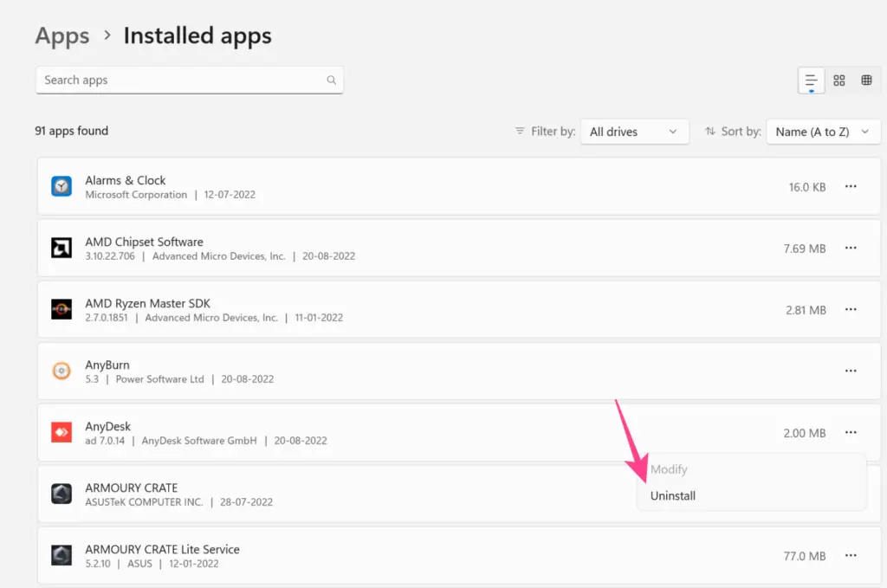This screenshot has width=887, height=588.
Task: Click the search magnifier icon
Action: (x=332, y=81)
